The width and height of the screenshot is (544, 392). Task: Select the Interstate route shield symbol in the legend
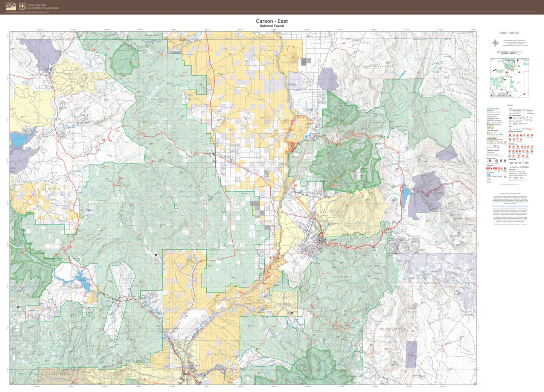(x=510, y=117)
